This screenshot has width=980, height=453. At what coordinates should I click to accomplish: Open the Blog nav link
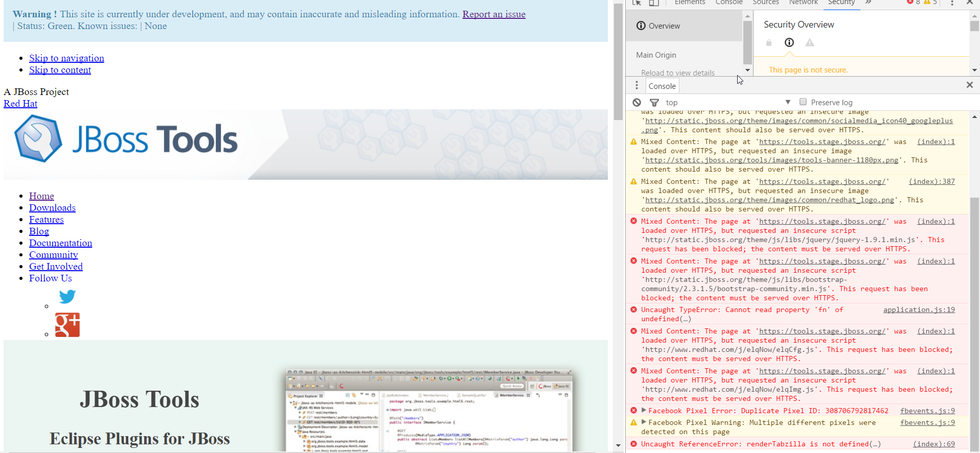coord(39,231)
